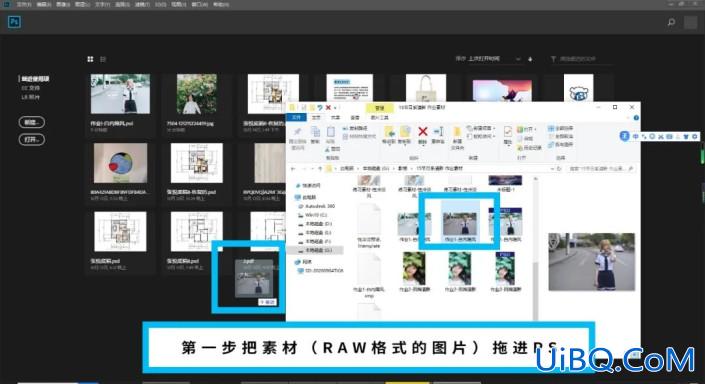Click the Photoshop recent files filter field

tap(581, 59)
